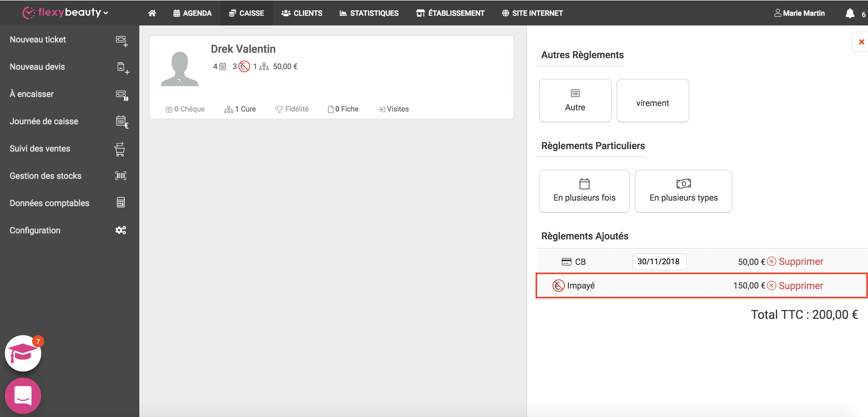Open the notifications bell icon
Screen dimensions: 868x417
[x=850, y=13]
